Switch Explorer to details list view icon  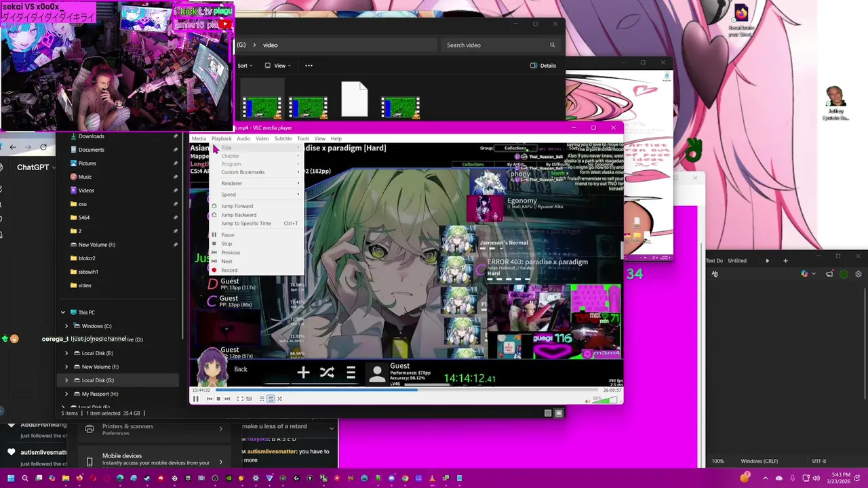(548, 413)
